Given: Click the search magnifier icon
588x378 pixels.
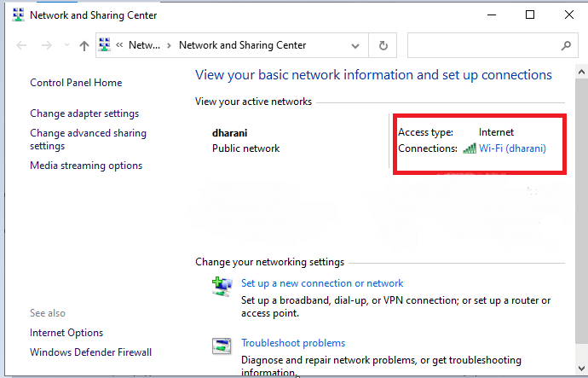Looking at the screenshot, I should [565, 45].
